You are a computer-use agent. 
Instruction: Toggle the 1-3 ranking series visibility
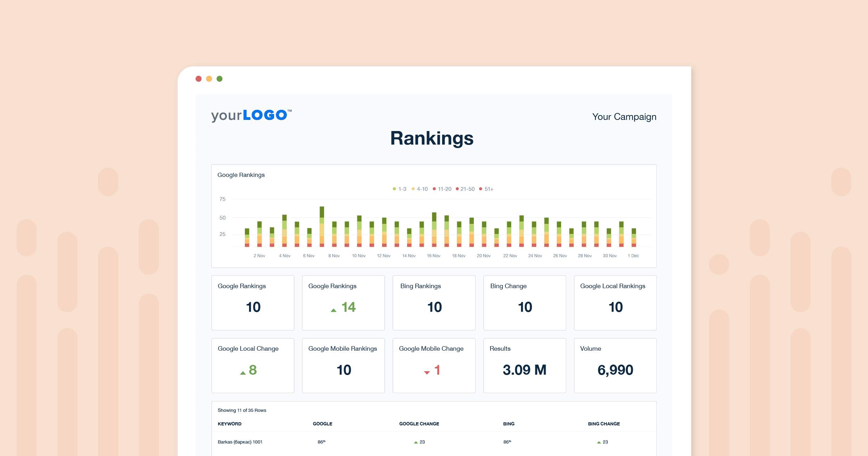pos(399,189)
